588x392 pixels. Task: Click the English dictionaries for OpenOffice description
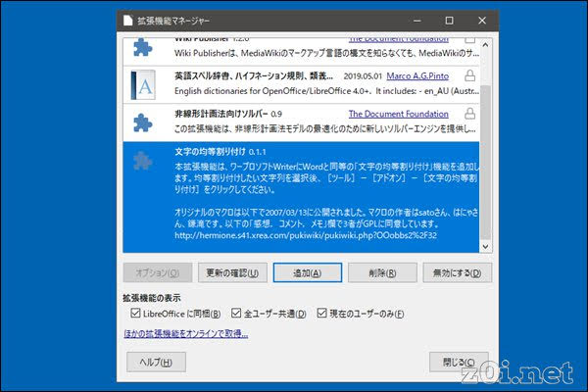click(x=326, y=91)
